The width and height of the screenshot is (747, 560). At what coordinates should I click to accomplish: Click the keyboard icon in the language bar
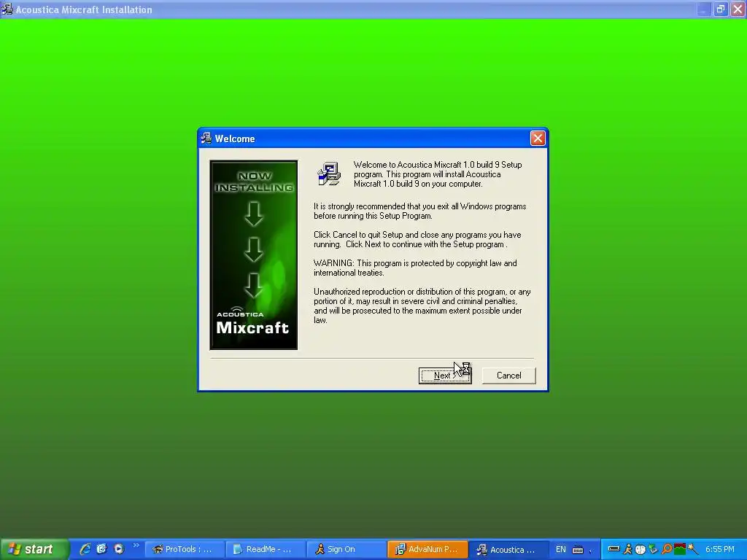pos(578,550)
